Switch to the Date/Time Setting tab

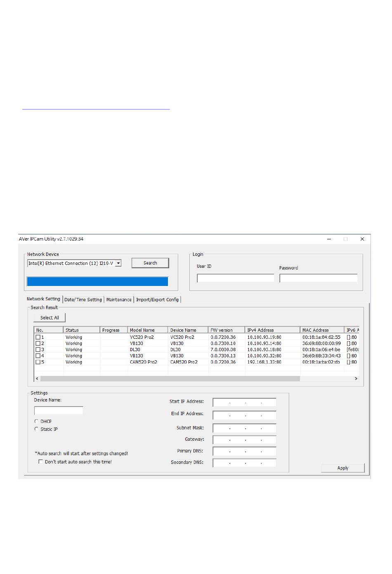click(83, 300)
